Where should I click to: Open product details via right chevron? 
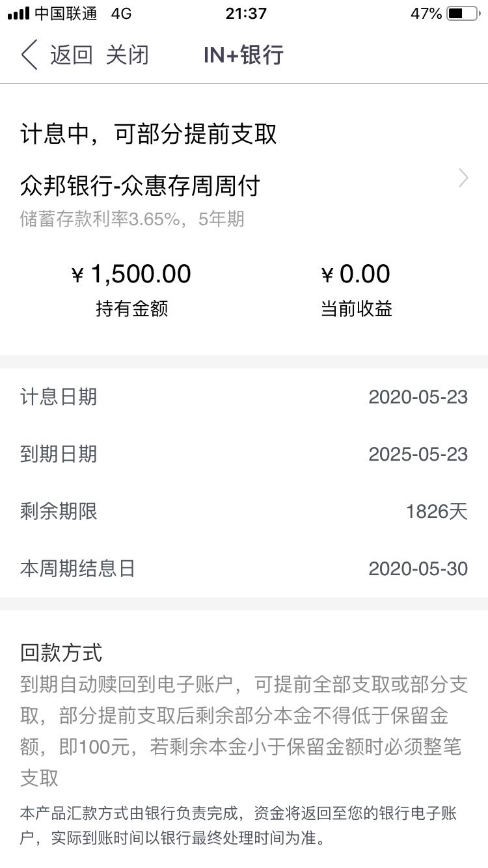coord(463,178)
